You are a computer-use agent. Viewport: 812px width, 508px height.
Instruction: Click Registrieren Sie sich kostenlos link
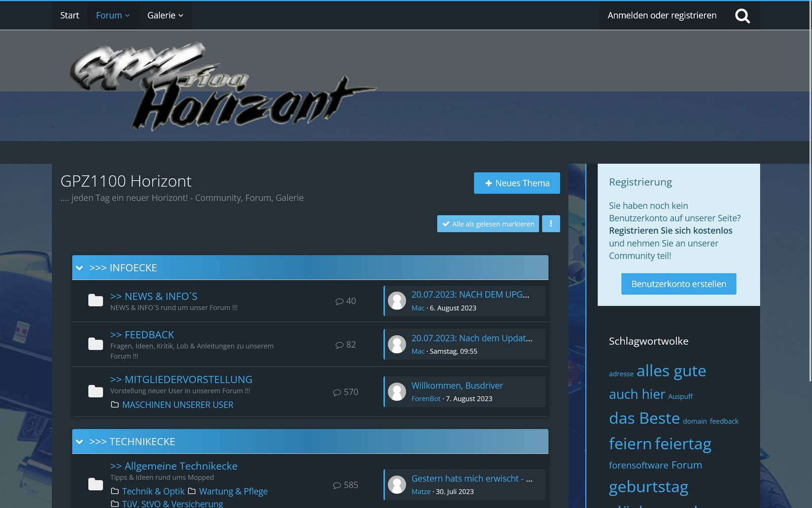[x=670, y=231]
